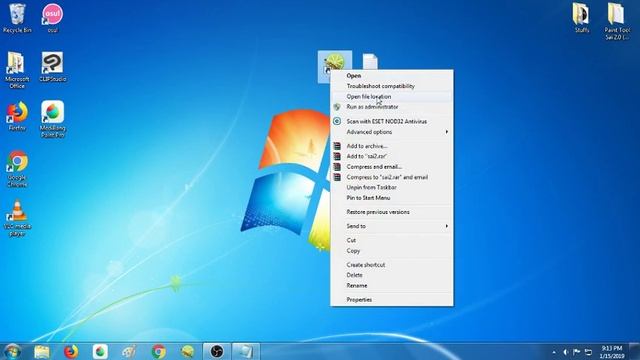
Task: Click the taskbar clock showing 9:13 PM
Action: [x=612, y=352]
